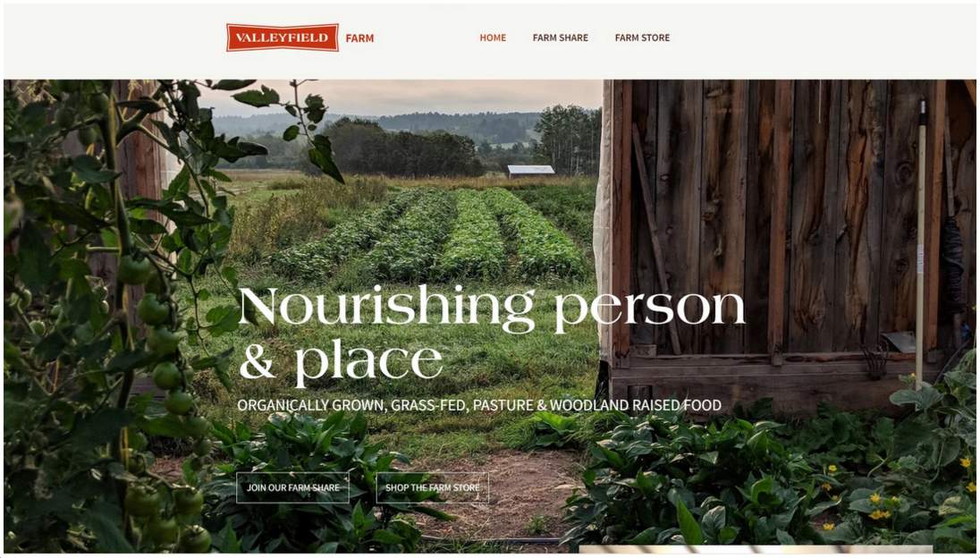This screenshot has width=980, height=558.
Task: Click the wooden tool handle leaning on barn
Action: click(921, 244)
